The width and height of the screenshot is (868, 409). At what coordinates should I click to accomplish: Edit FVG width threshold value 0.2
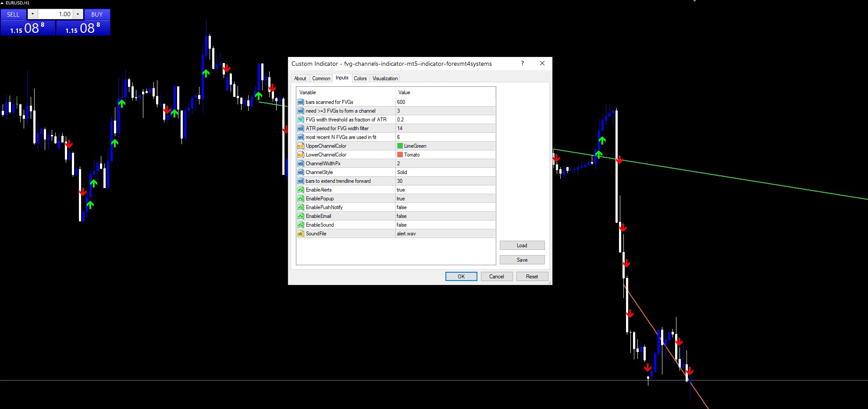click(445, 120)
